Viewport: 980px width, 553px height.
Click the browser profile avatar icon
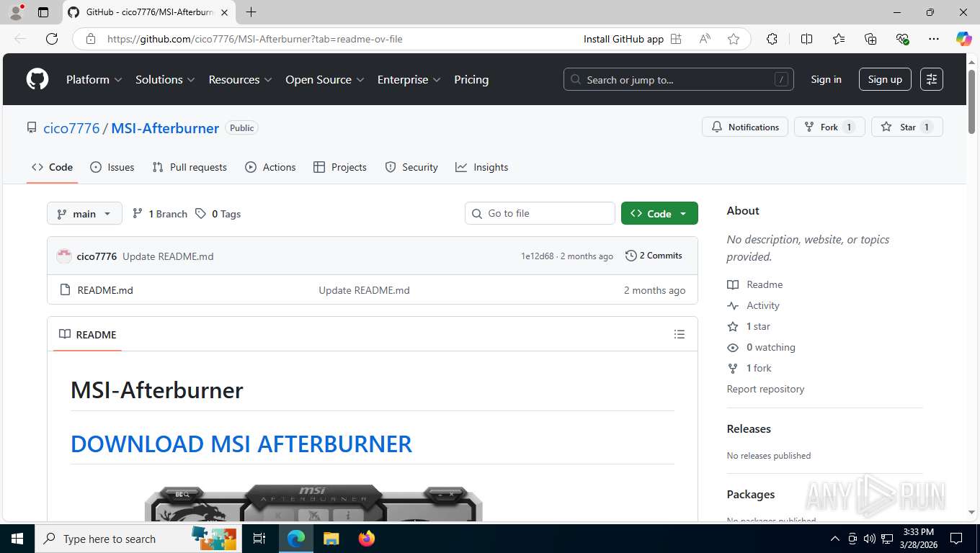16,12
